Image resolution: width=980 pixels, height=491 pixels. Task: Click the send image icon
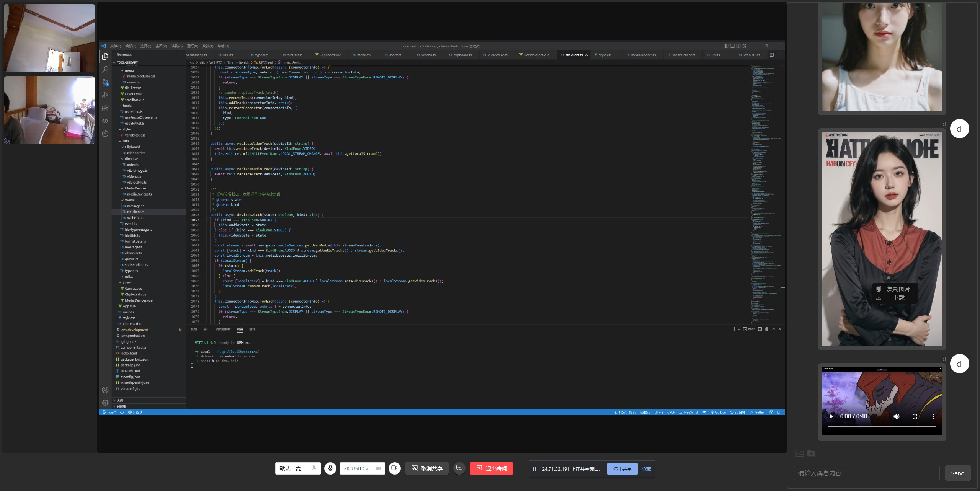[800, 453]
